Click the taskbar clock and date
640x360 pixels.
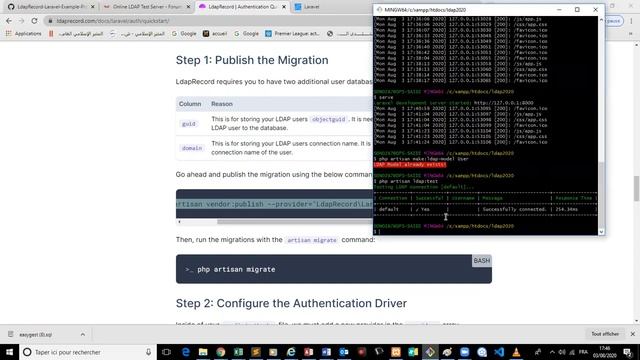(605, 352)
